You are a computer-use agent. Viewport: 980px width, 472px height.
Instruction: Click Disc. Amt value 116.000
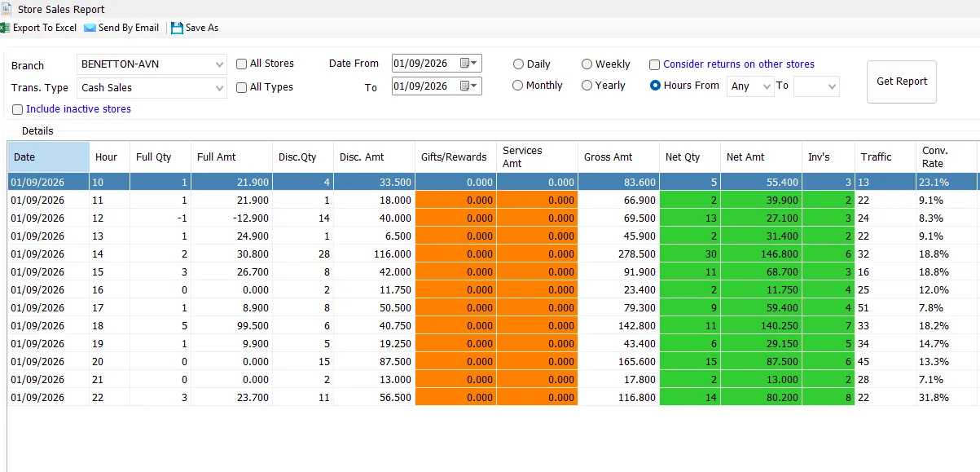[x=392, y=254]
